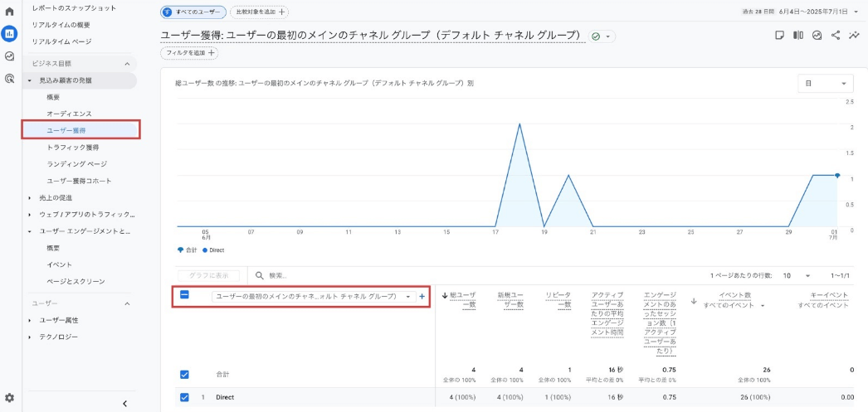
Task: Open the Reports icon in left rail
Action: 10,34
